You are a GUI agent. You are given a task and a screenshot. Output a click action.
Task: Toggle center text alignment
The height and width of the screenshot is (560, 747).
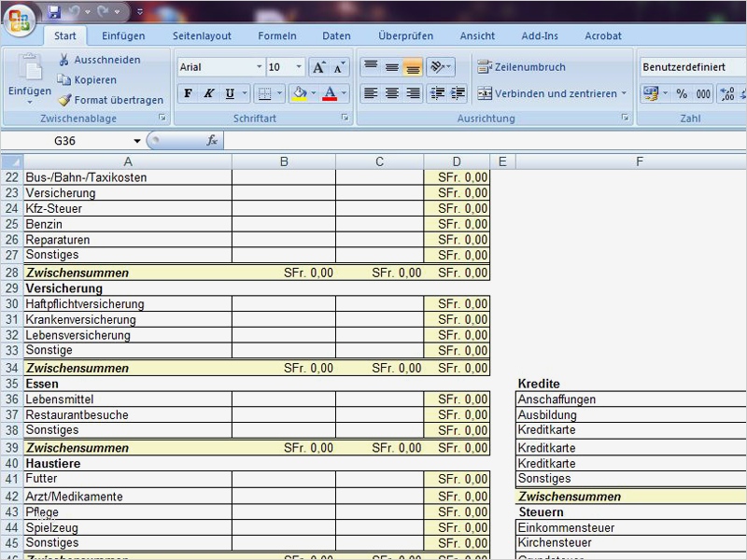tap(391, 93)
